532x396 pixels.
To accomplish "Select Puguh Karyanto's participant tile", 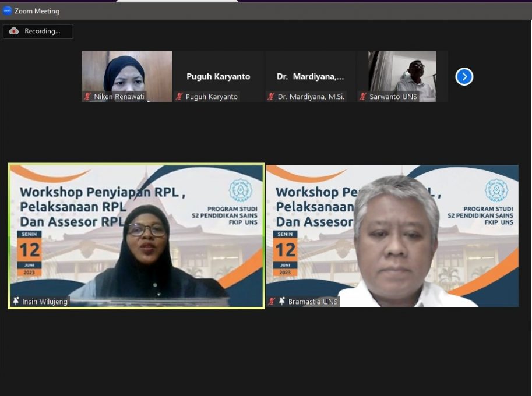I will coord(218,76).
